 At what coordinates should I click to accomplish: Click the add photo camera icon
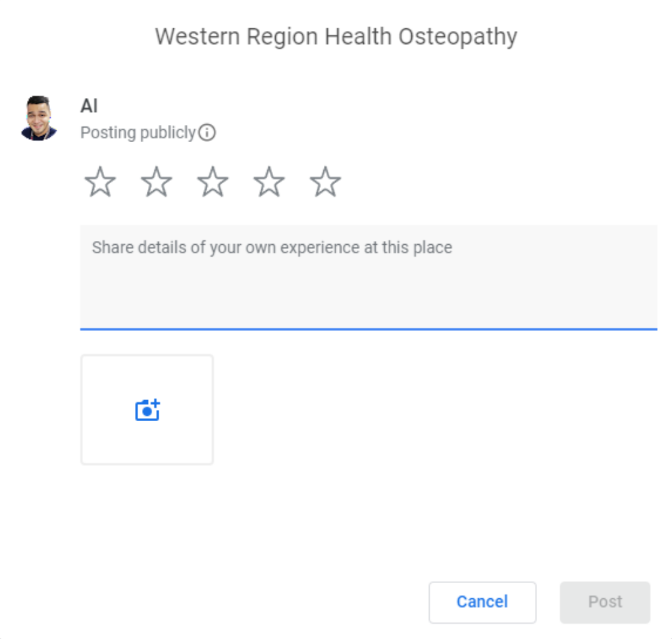click(x=147, y=410)
